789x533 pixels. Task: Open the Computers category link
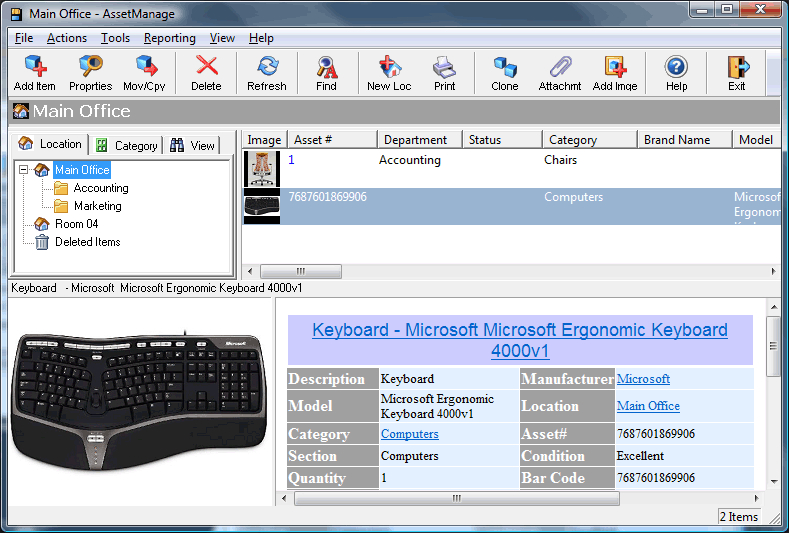pyautogui.click(x=409, y=434)
